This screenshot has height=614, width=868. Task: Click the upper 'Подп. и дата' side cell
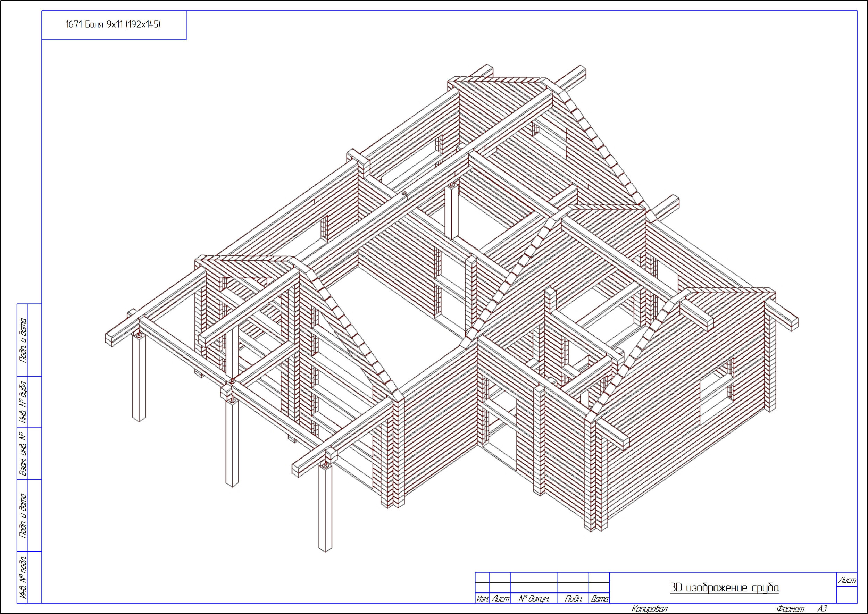(x=23, y=340)
